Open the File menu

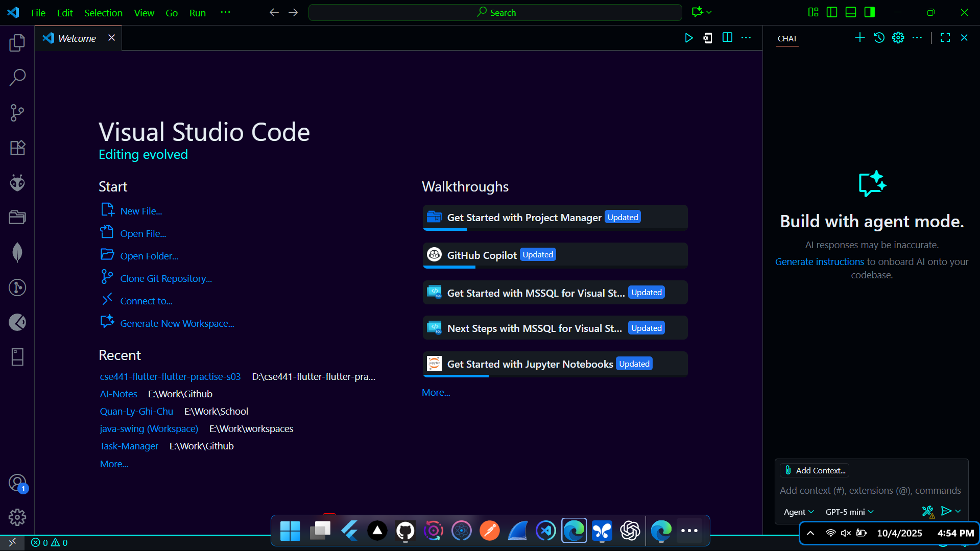pos(38,13)
